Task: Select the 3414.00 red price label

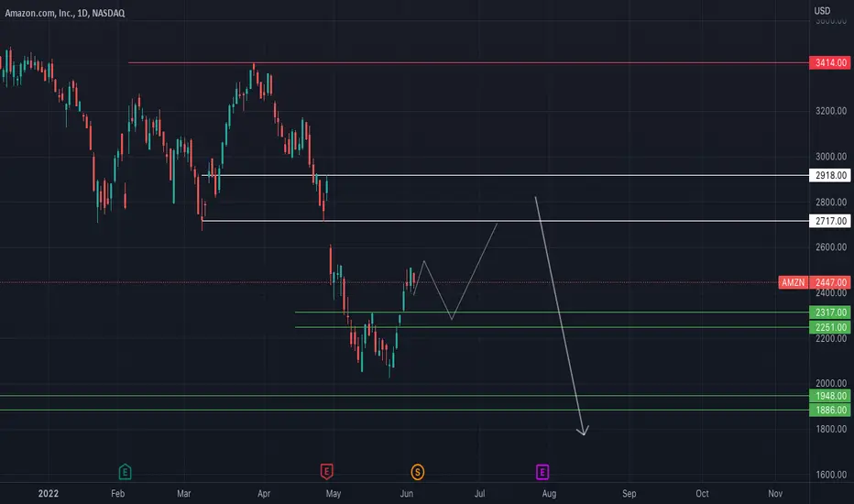Action: coord(830,62)
